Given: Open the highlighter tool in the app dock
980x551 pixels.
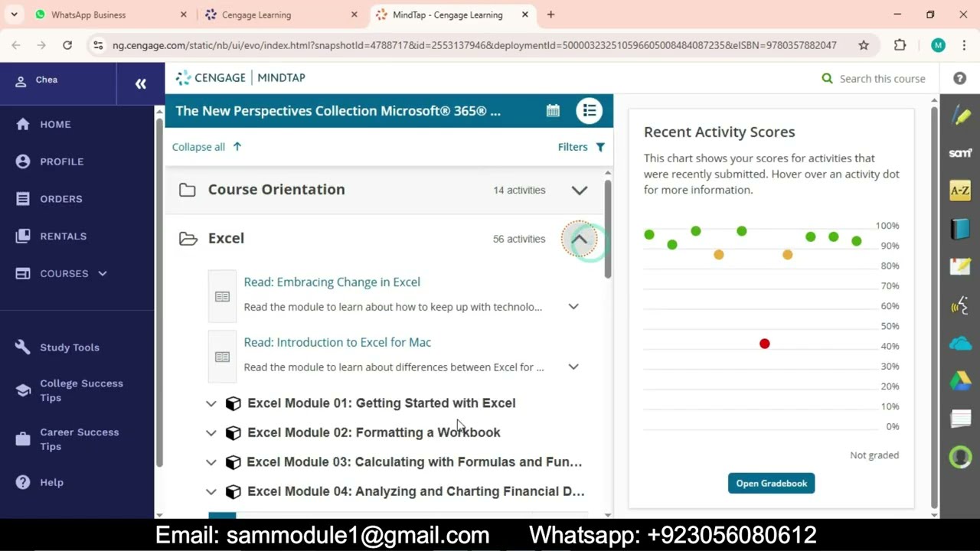Looking at the screenshot, I should 960,116.
